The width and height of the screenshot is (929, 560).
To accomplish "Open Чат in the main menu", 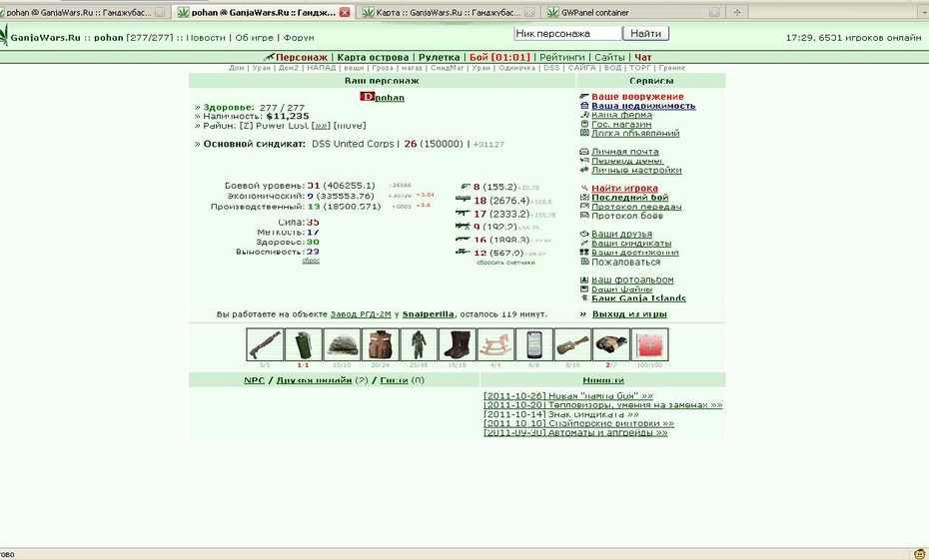I will (643, 58).
